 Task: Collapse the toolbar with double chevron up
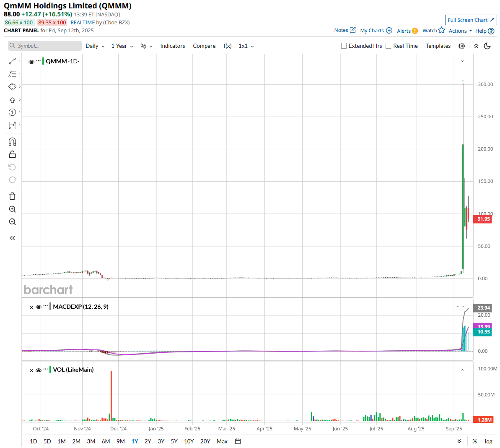[x=476, y=46]
